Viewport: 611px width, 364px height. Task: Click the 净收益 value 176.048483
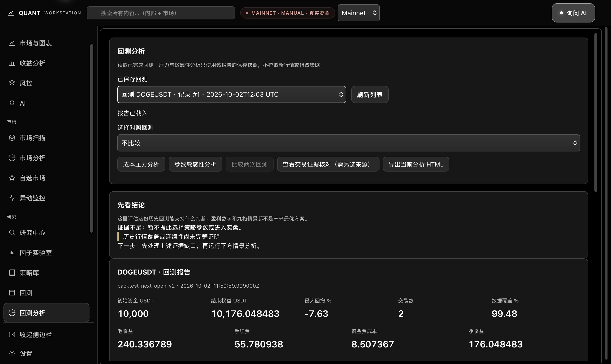pyautogui.click(x=496, y=344)
